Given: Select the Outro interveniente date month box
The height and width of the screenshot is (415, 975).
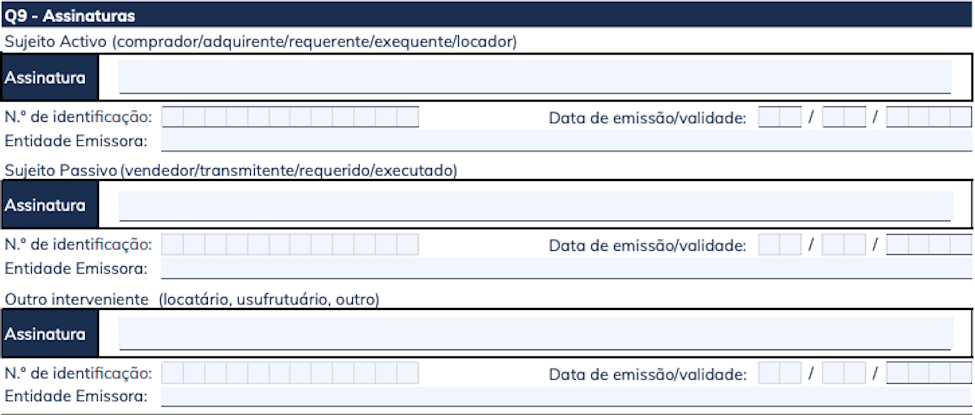Looking at the screenshot, I should tap(843, 374).
